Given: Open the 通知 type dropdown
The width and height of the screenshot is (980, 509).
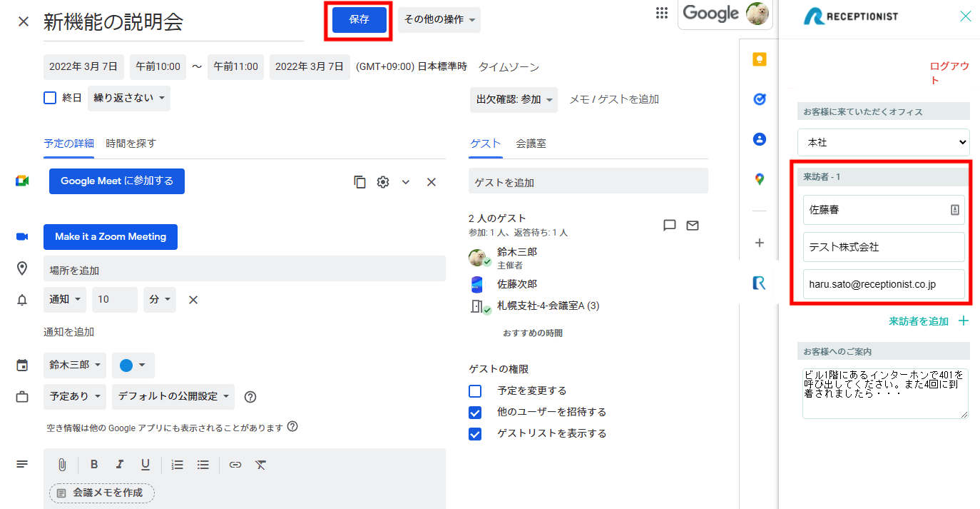Looking at the screenshot, I should (x=65, y=300).
